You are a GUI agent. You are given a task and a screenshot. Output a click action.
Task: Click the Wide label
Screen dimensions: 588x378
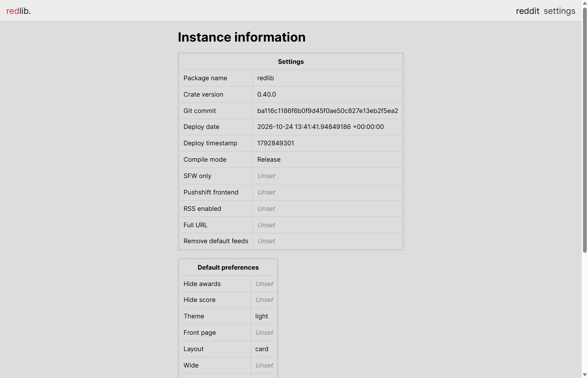click(x=191, y=365)
